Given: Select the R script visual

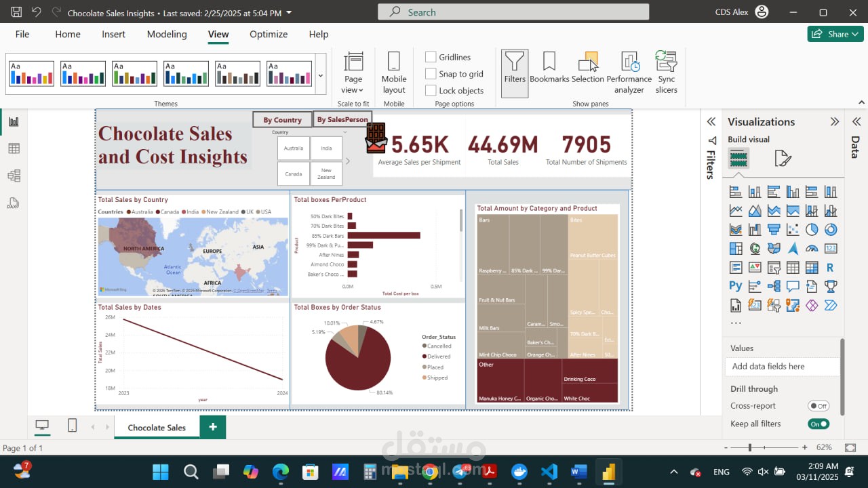Looking at the screenshot, I should (x=831, y=268).
